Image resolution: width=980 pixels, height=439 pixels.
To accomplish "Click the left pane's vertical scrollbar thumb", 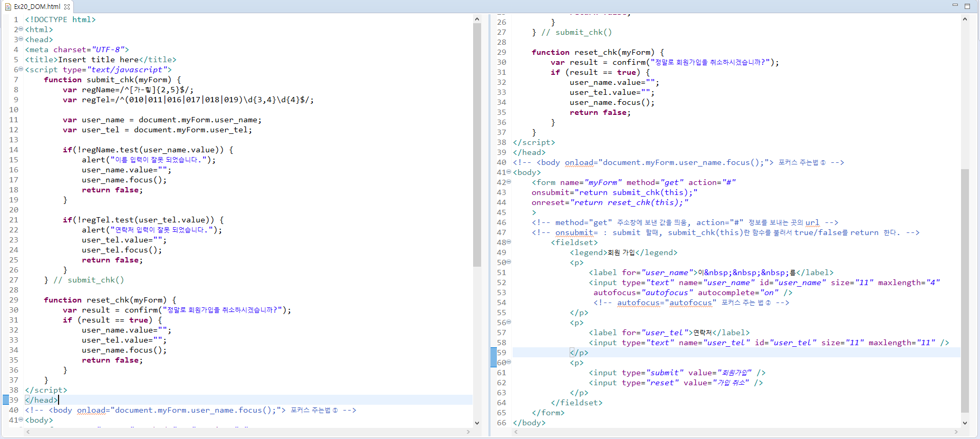I will (477, 145).
